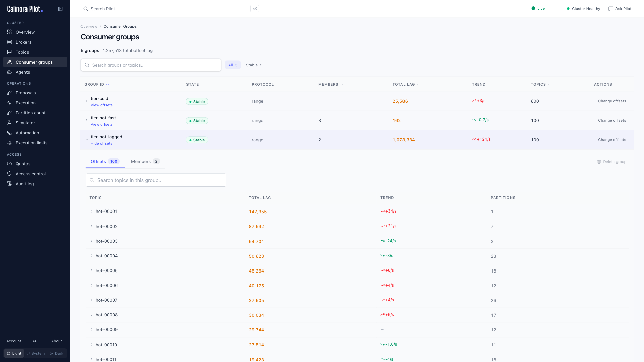This screenshot has width=644, height=362.
Task: Open the Audit log
Action: [35, 184]
